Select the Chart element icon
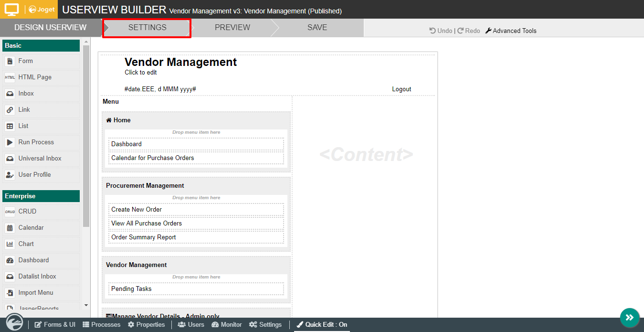644x332 pixels. [x=10, y=244]
